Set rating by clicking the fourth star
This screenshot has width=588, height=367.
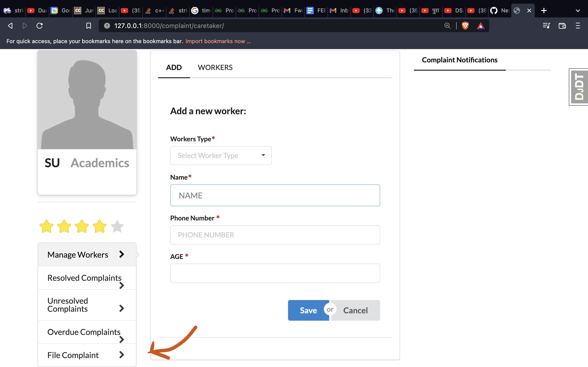(x=99, y=226)
